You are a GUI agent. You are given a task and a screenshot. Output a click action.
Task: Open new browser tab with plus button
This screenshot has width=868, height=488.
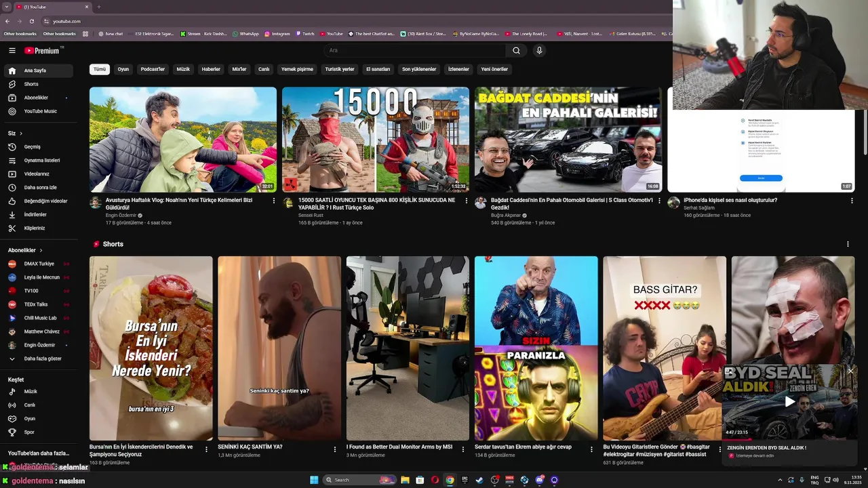tap(99, 7)
